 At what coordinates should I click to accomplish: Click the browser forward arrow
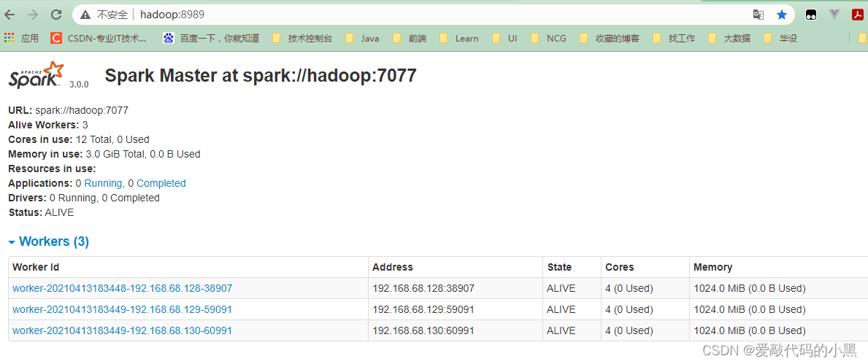33,15
